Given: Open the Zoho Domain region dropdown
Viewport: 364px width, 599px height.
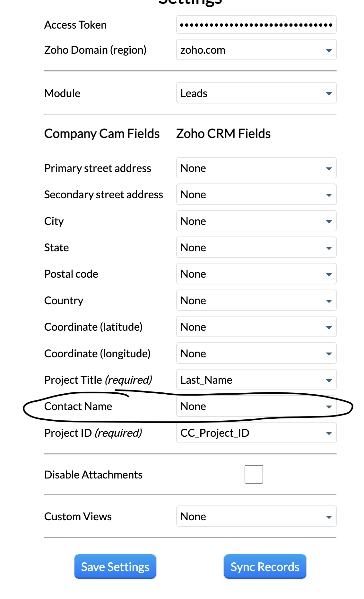Looking at the screenshot, I should tap(256, 50).
